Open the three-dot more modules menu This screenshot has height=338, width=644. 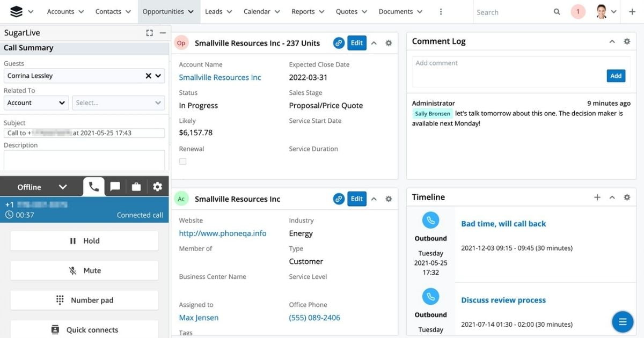pyautogui.click(x=441, y=11)
